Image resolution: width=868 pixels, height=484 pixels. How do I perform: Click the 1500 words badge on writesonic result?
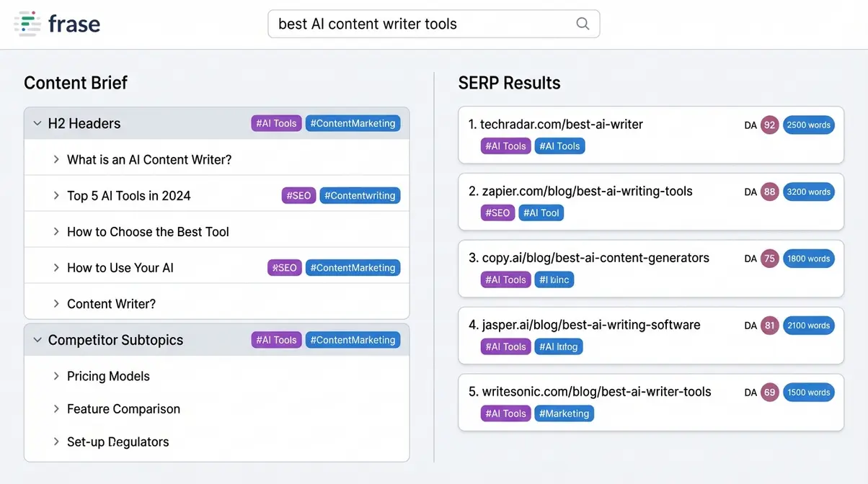tap(808, 392)
